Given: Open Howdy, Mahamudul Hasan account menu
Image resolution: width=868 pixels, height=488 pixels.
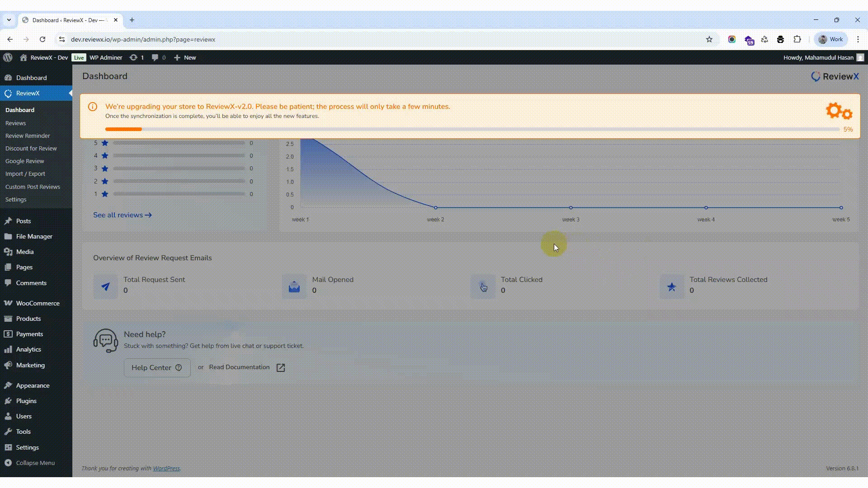Looking at the screenshot, I should click(x=823, y=57).
